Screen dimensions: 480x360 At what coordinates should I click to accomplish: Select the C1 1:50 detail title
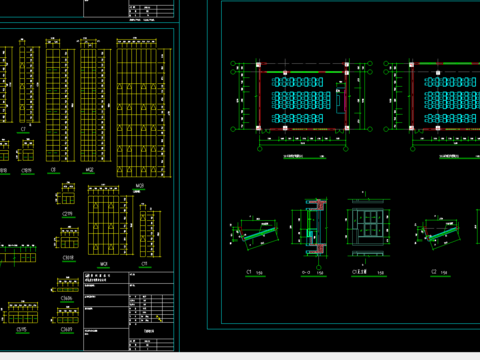pos(255,273)
